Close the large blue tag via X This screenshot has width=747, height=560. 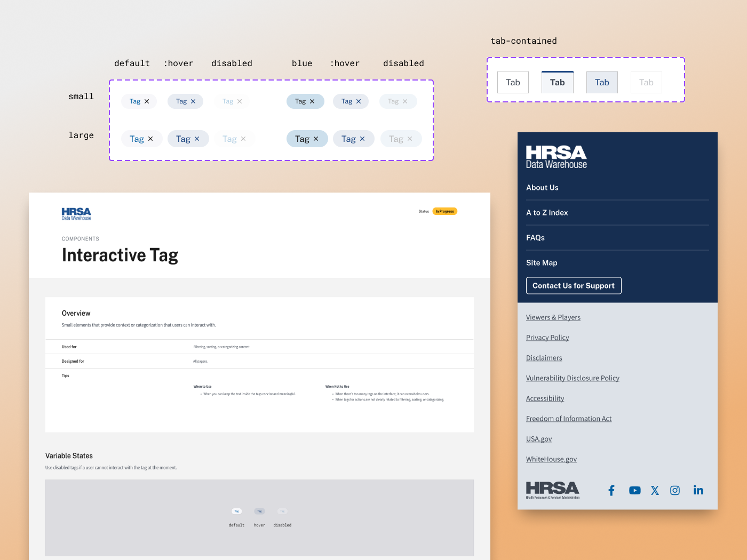pos(316,139)
